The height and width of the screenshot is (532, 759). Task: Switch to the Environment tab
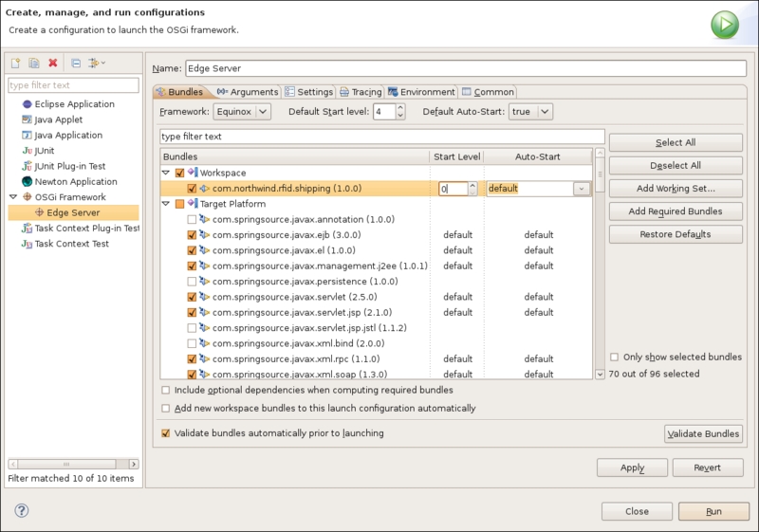(x=421, y=92)
